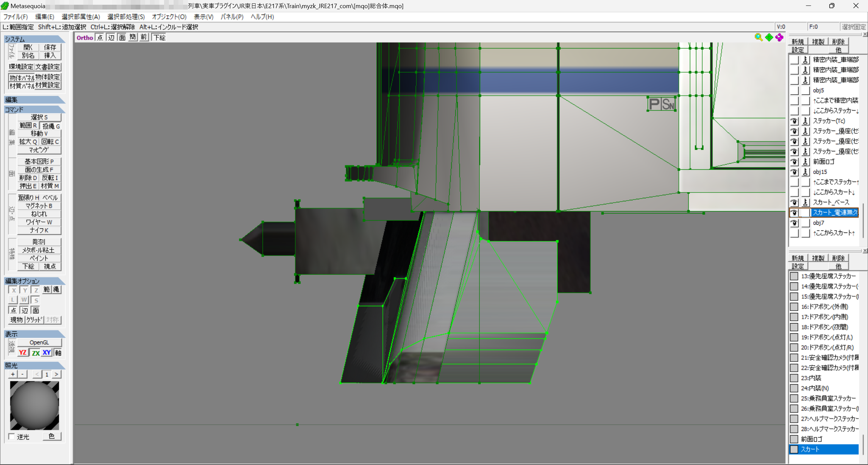
Task: Collapse the システム section header
Action: [35, 39]
